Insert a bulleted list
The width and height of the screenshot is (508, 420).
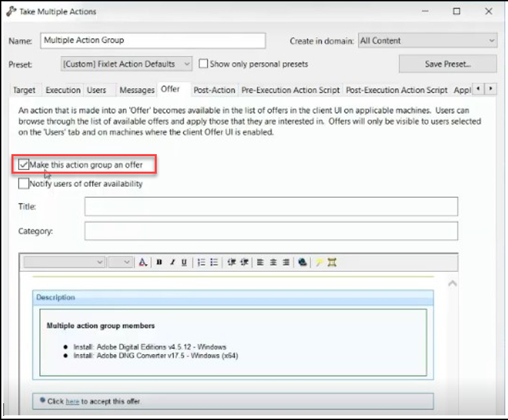(214, 262)
